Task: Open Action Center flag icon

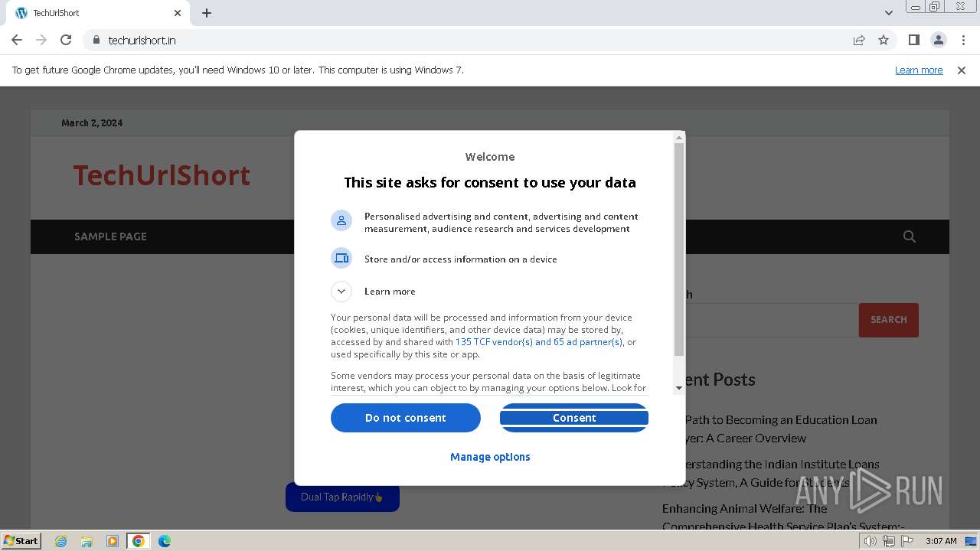Action: point(906,541)
